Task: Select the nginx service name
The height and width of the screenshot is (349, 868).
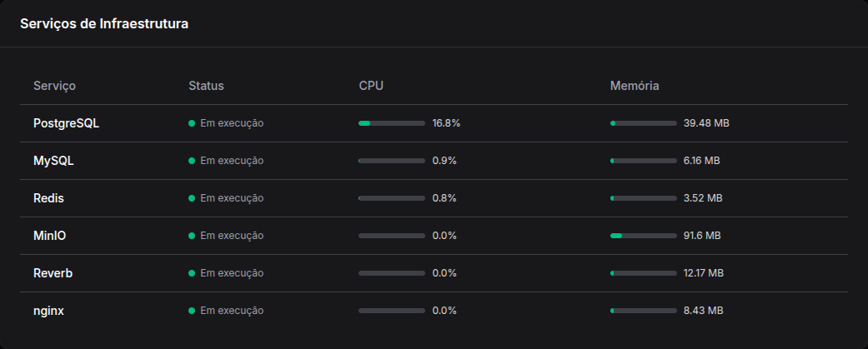Action: click(x=48, y=311)
